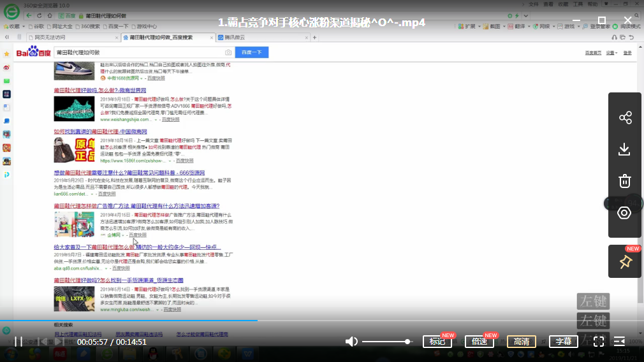
Task: Click the green sneaker thumbnail
Action: [74, 109]
